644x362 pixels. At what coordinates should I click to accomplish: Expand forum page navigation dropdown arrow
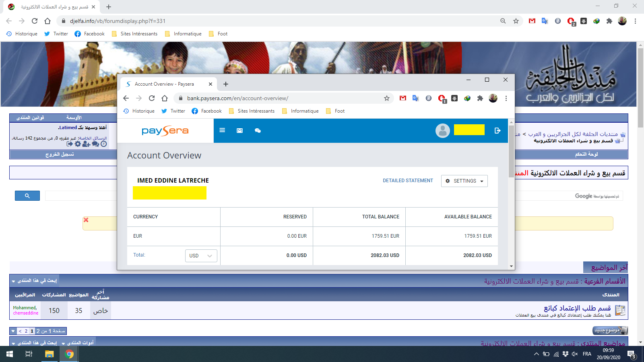click(x=13, y=331)
